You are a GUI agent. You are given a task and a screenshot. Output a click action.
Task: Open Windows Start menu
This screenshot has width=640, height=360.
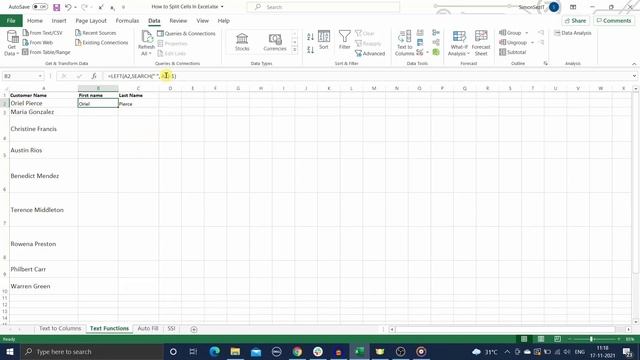[10, 351]
